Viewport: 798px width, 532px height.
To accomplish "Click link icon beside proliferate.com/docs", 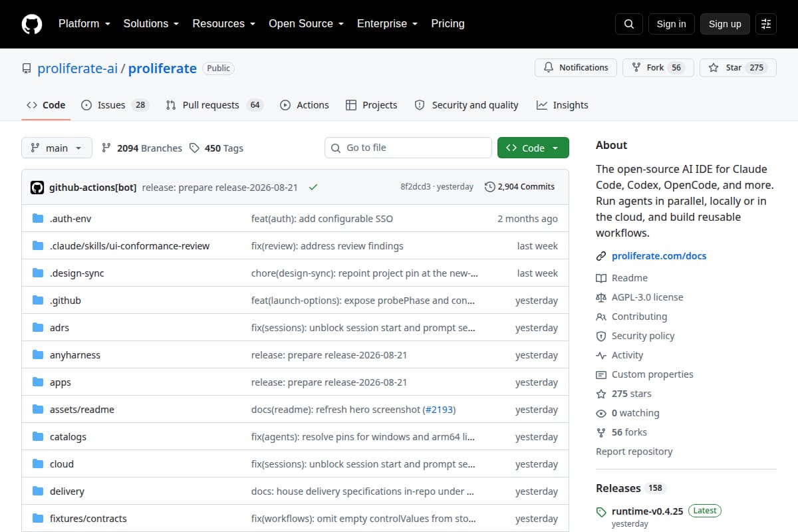I will [601, 256].
